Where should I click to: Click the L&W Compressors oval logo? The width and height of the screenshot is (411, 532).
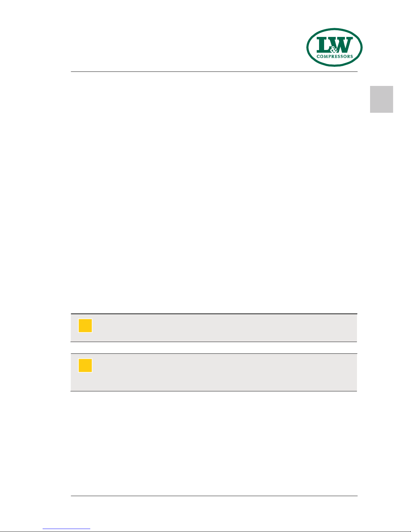point(335,47)
